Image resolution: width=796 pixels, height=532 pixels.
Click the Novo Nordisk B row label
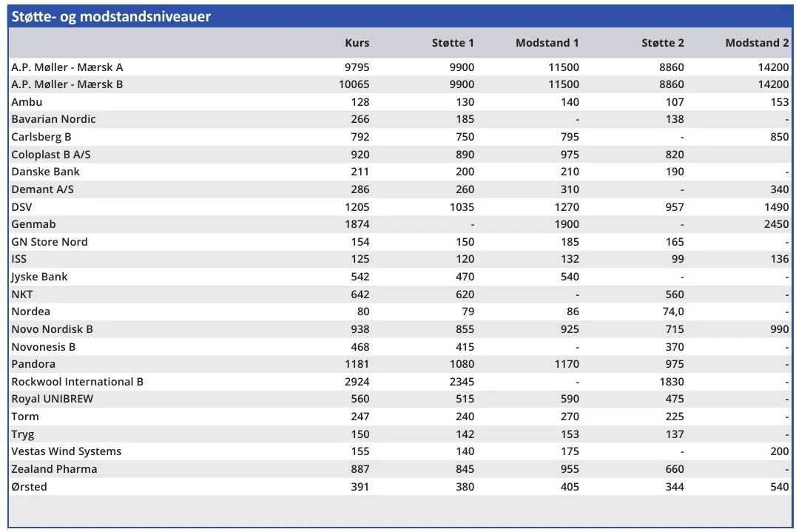click(x=52, y=329)
